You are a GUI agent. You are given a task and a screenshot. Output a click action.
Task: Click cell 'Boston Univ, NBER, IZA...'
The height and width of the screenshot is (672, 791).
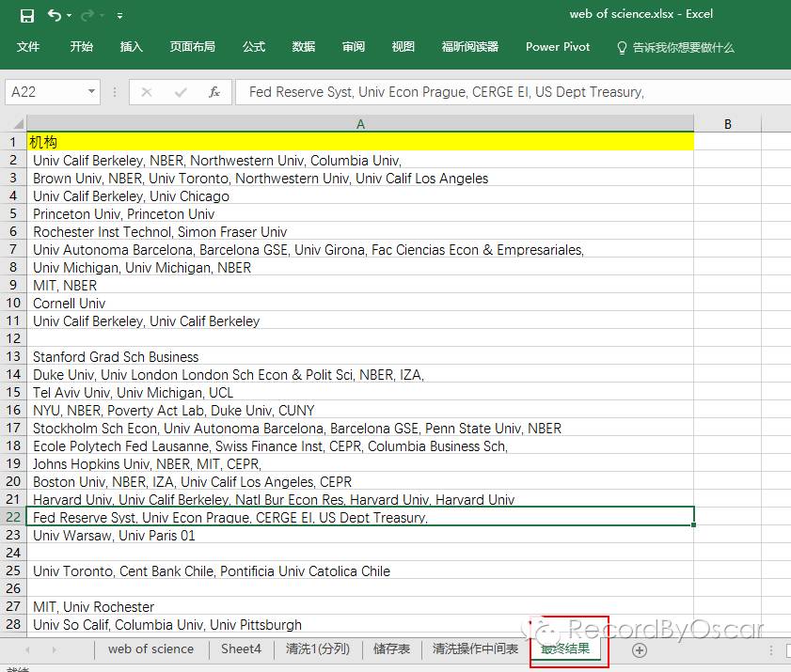click(360, 482)
